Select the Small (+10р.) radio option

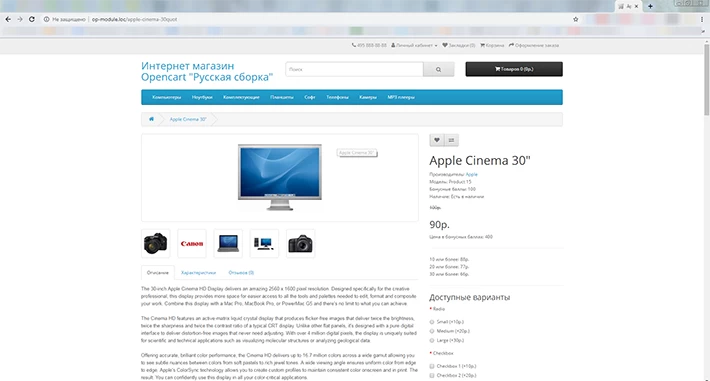tap(432, 322)
